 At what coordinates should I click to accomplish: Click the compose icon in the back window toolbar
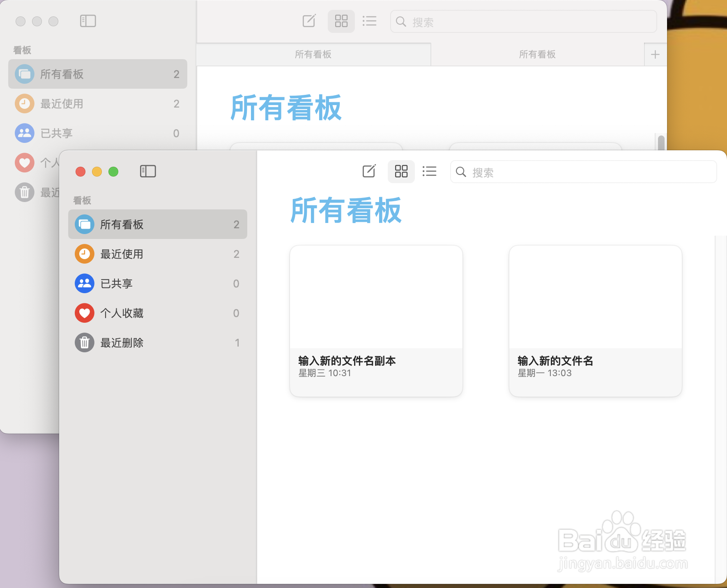coord(308,21)
